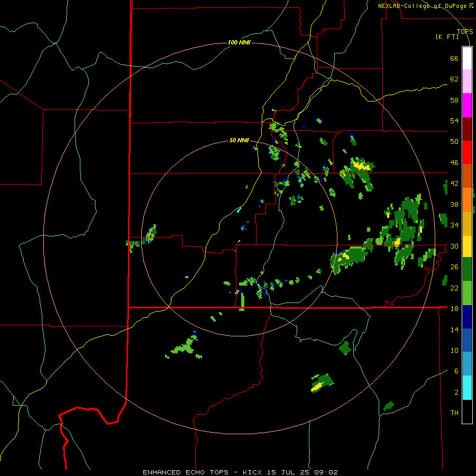This screenshot has width=476, height=476.
Task: Select the light pink legend swatch
Action: pos(467,81)
